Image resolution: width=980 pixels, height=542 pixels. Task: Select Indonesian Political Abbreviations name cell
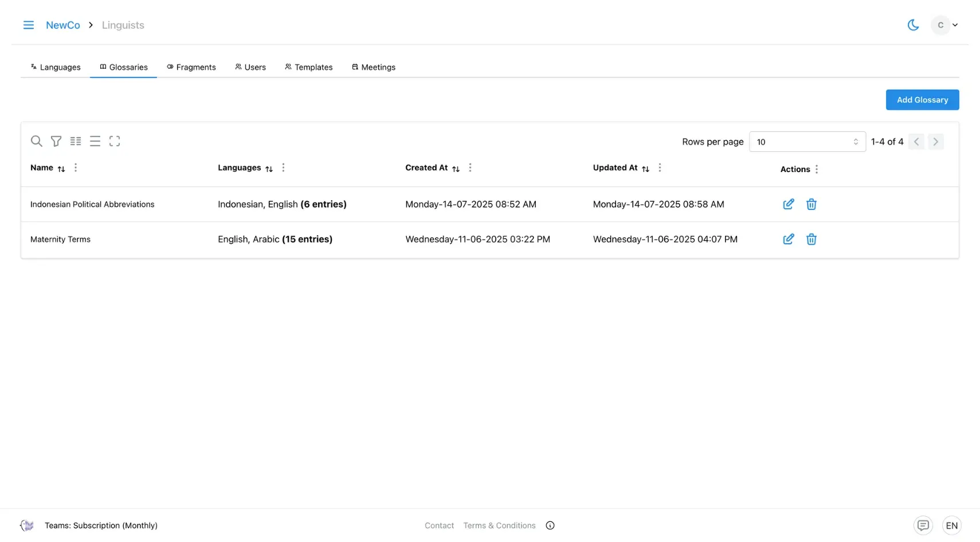[92, 204]
